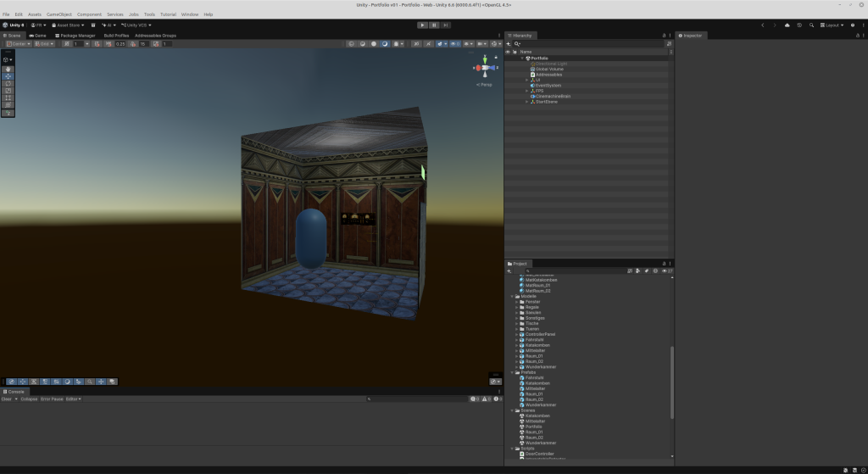Collapse the Prefabs folder in Project
This screenshot has height=474, width=868.
pos(512,372)
